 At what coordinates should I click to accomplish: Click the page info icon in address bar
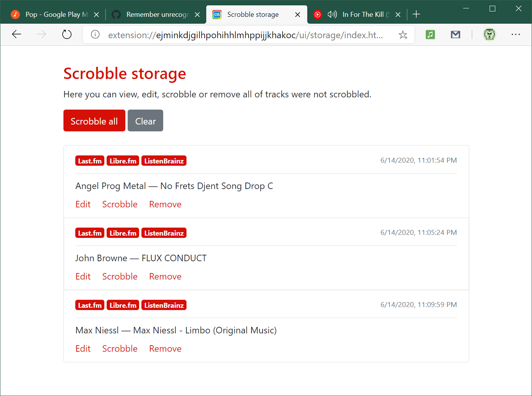[95, 34]
